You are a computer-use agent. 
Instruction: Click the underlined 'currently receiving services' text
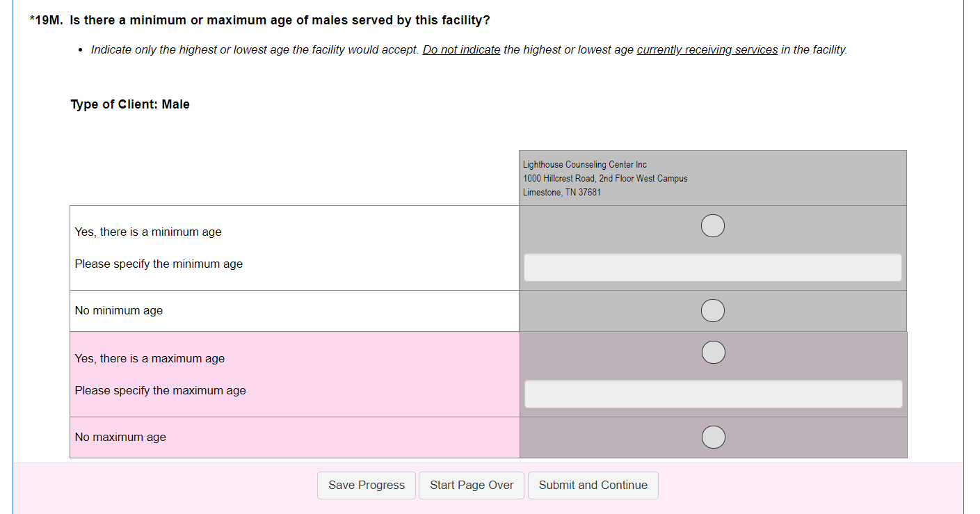tap(707, 50)
